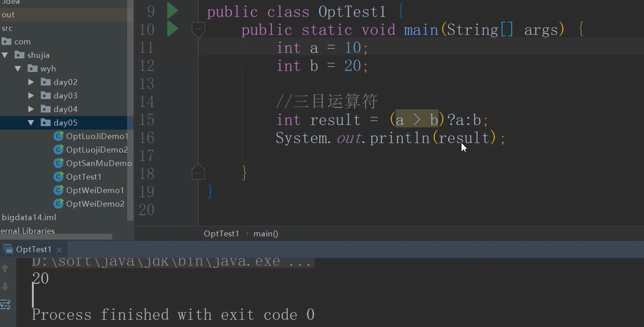The height and width of the screenshot is (327, 644).
Task: Click the day03 folder icon
Action: 46,96
